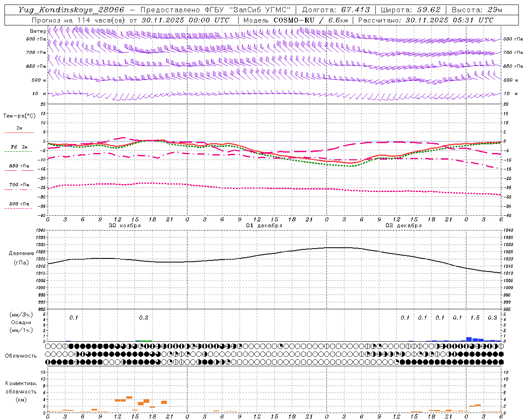Click the 02 декабря date label
The width and height of the screenshot is (525, 420).
404,226
